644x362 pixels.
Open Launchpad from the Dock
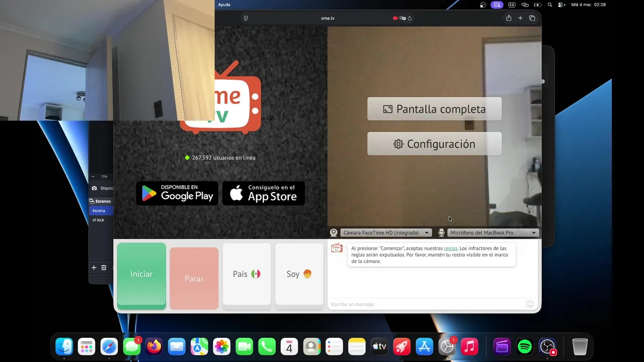(87, 346)
